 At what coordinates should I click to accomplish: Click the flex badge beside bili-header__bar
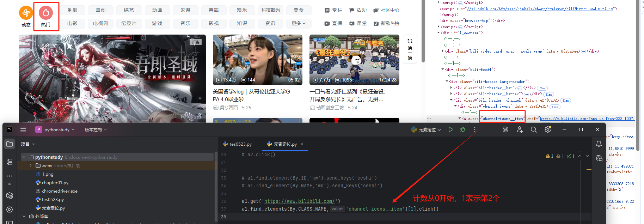pyautogui.click(x=542, y=88)
